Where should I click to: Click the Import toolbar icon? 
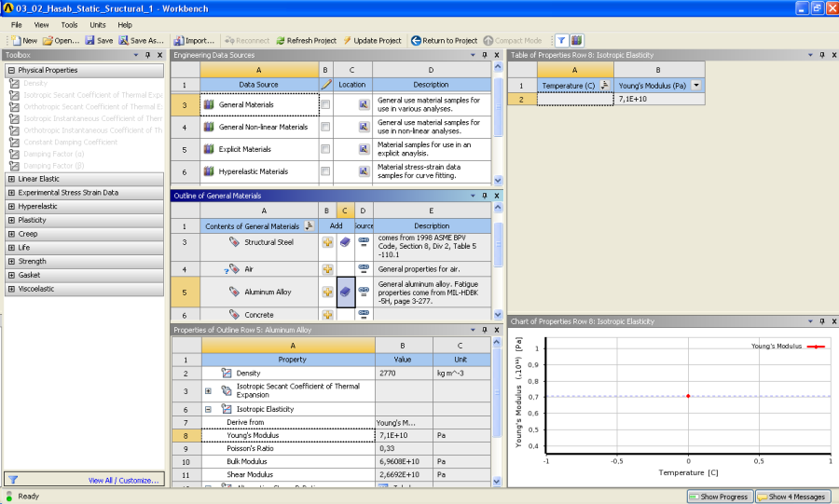(179, 41)
